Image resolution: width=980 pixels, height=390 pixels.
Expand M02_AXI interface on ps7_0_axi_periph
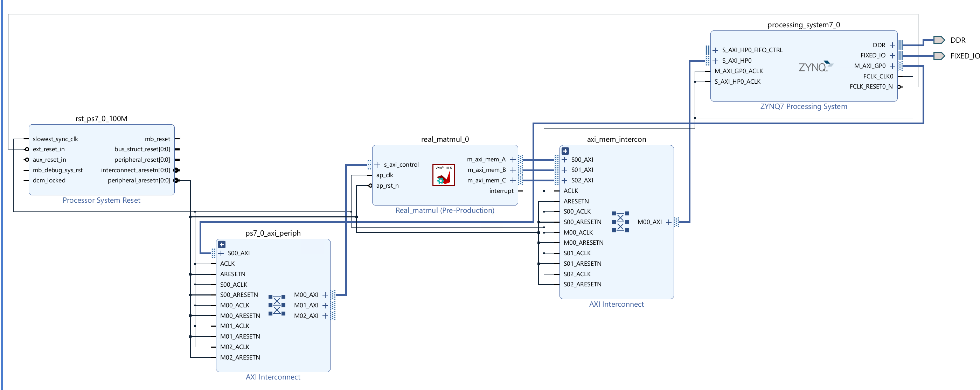(325, 316)
